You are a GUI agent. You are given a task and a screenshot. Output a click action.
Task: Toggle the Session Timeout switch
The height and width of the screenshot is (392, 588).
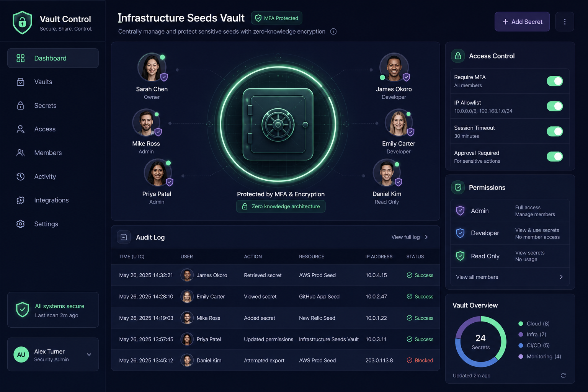[555, 131]
